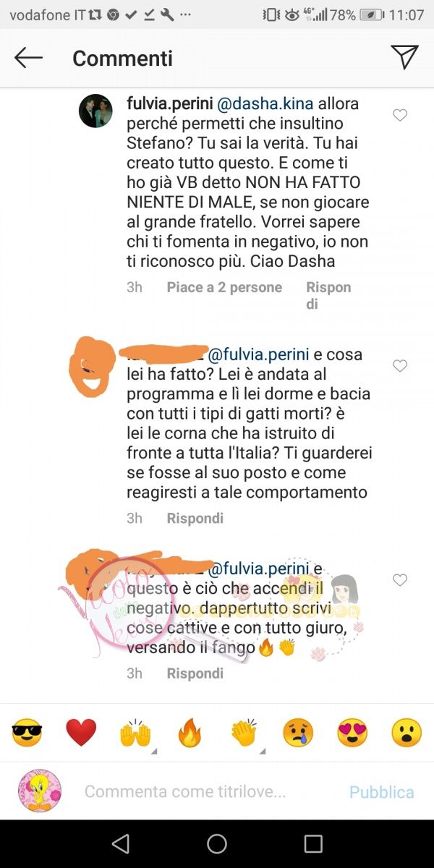The image size is (434, 868).
Task: Open fulvia.perini's profile picture
Action: pos(95,111)
